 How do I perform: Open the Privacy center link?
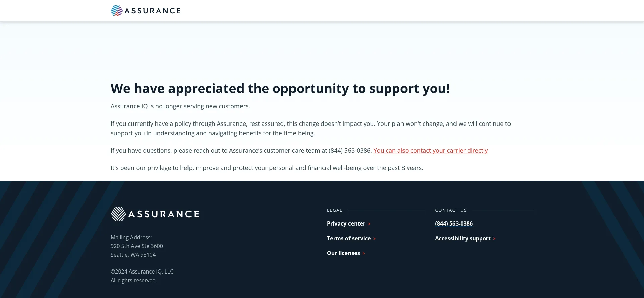click(346, 224)
